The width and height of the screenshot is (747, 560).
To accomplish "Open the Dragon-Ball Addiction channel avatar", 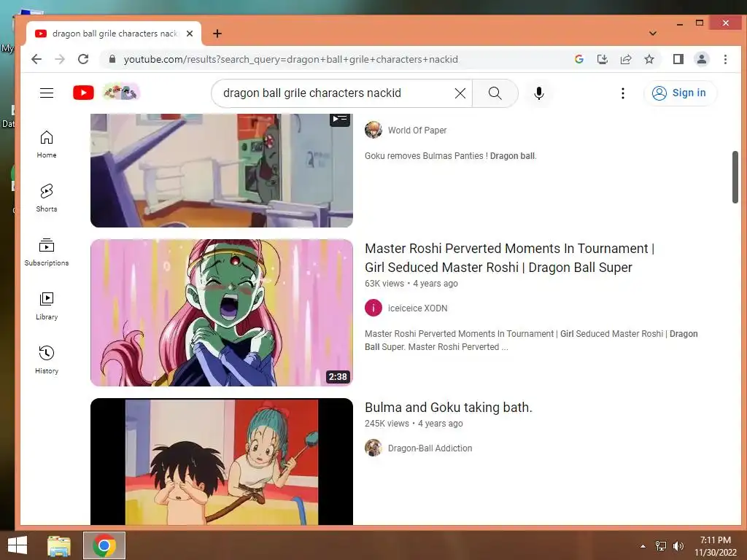I will coord(373,448).
